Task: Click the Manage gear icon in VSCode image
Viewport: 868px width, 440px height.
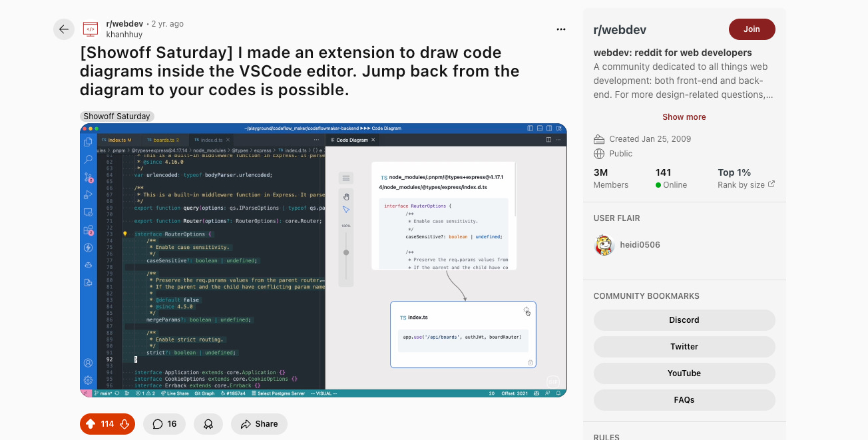Action: 88,381
